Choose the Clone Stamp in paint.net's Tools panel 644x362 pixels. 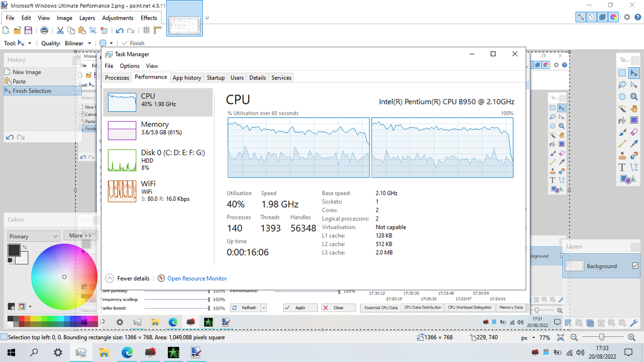coord(622,156)
